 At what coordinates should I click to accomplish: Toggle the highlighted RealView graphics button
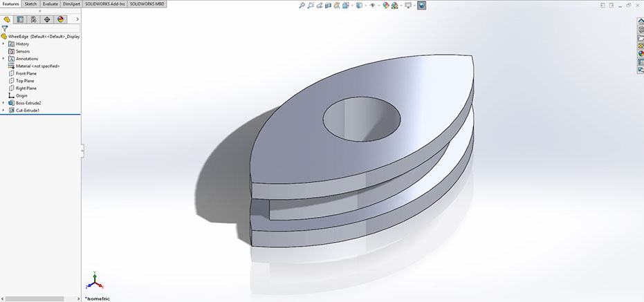tap(422, 6)
